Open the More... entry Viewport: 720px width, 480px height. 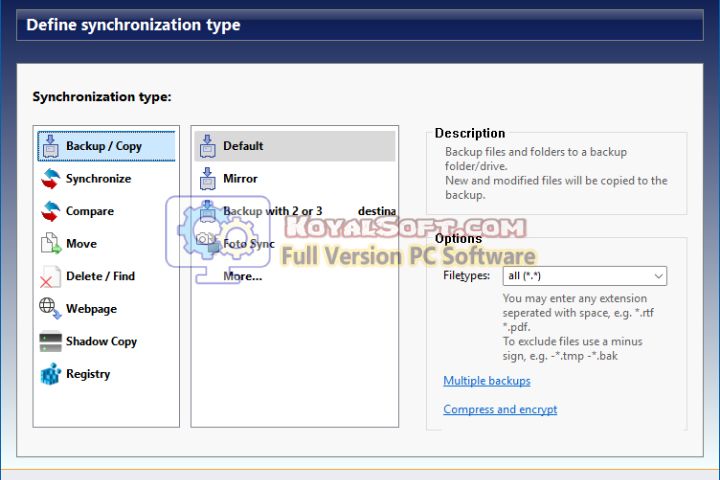pos(243,277)
